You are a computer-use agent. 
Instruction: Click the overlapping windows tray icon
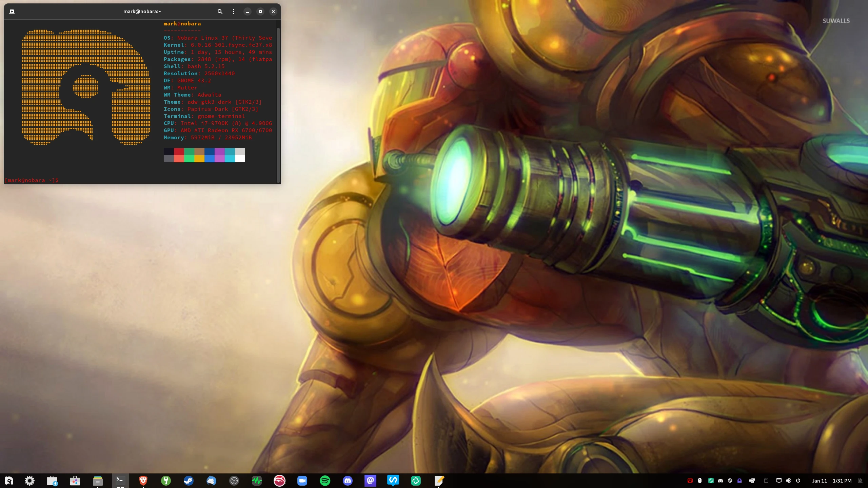752,481
